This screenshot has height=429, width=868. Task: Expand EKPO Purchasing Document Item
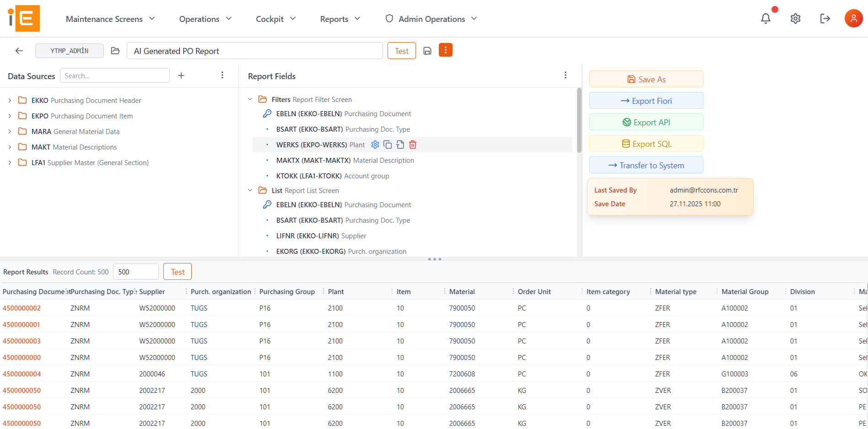10,116
